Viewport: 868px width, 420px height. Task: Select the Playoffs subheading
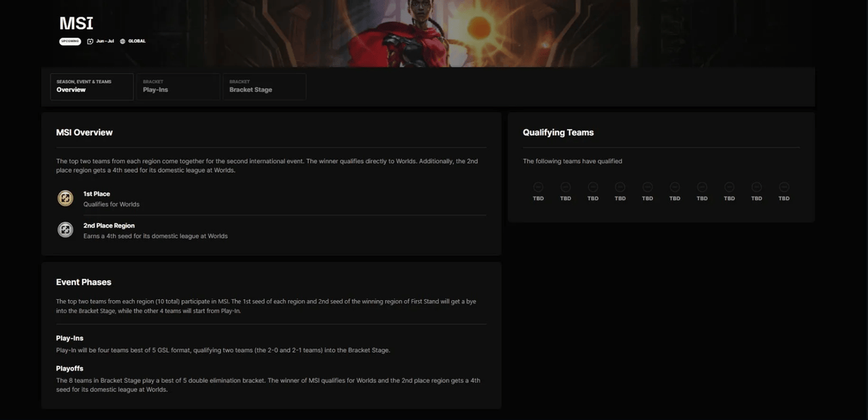click(x=70, y=369)
